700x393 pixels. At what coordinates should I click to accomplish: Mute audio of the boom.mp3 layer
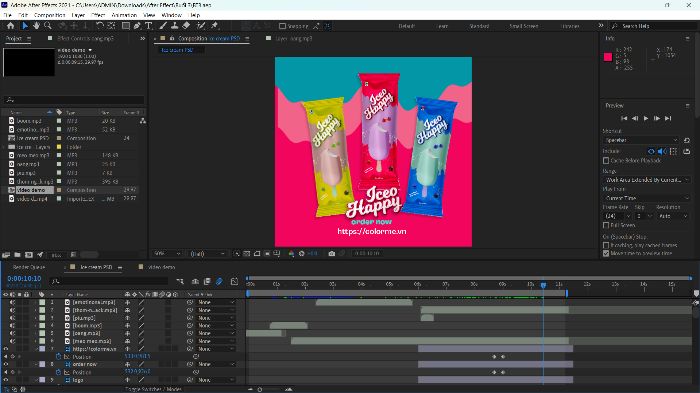12,326
